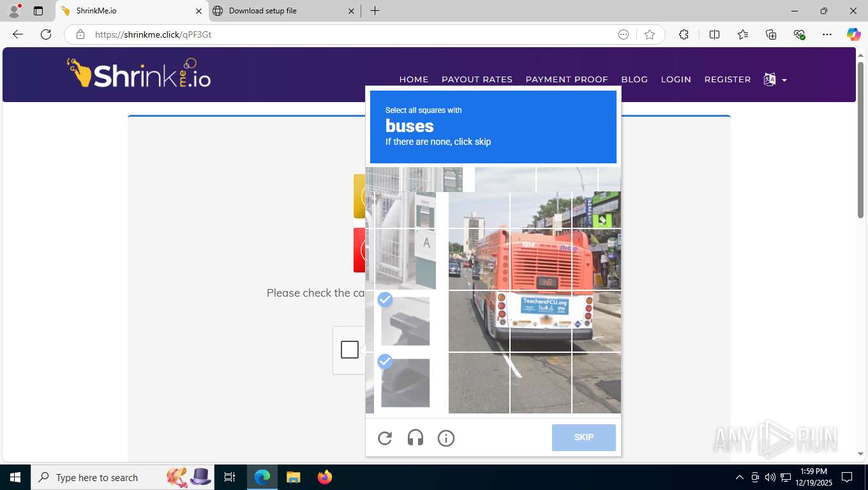This screenshot has height=490, width=868.
Task: Refresh the current page
Action: click(x=46, y=34)
